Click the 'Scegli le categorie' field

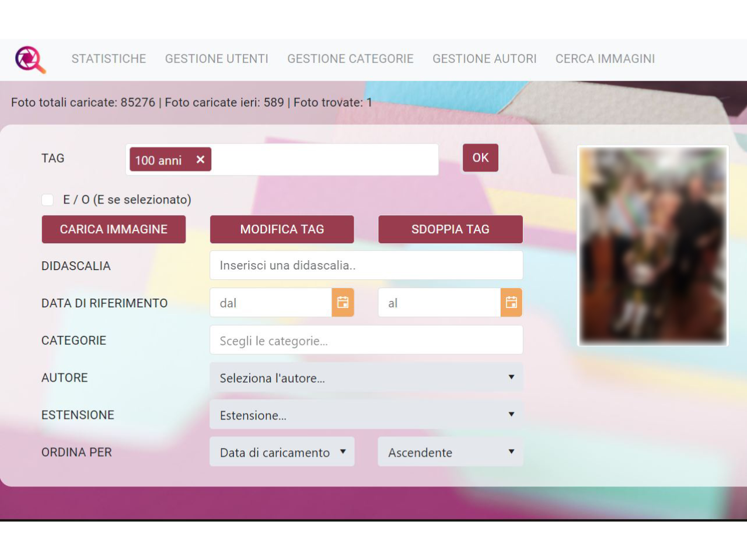(x=366, y=340)
